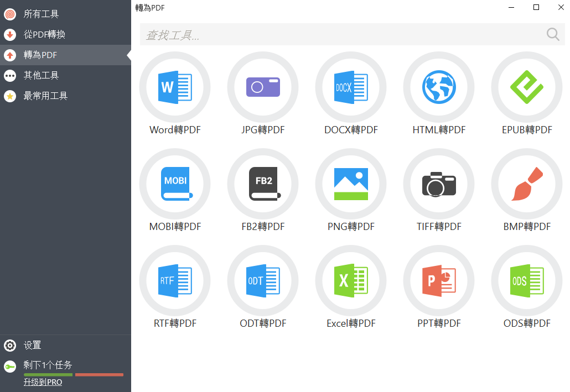This screenshot has height=392, width=570.
Task: Click the JPG轉PDF label text
Action: pyautogui.click(x=263, y=130)
